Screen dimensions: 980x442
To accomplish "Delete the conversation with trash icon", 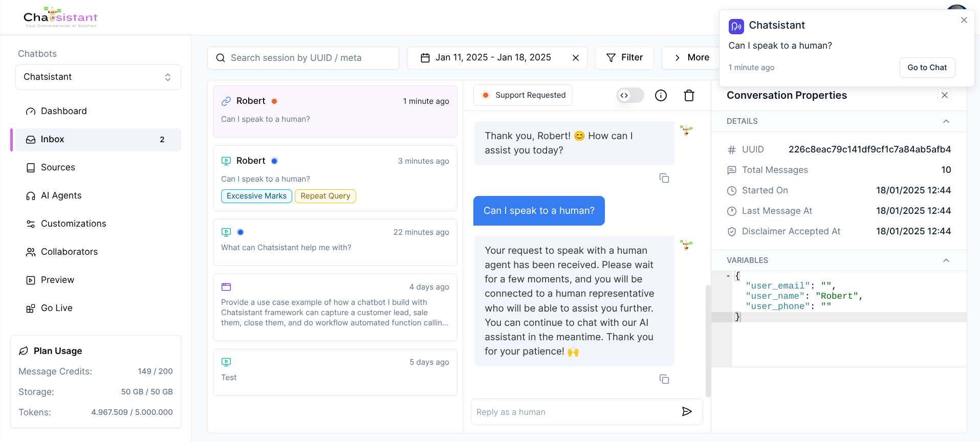I will click(689, 95).
